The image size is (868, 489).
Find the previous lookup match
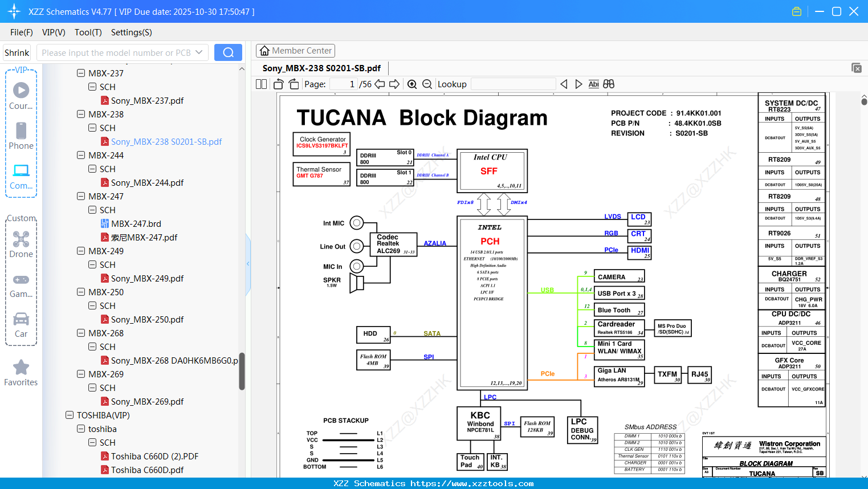(x=564, y=84)
